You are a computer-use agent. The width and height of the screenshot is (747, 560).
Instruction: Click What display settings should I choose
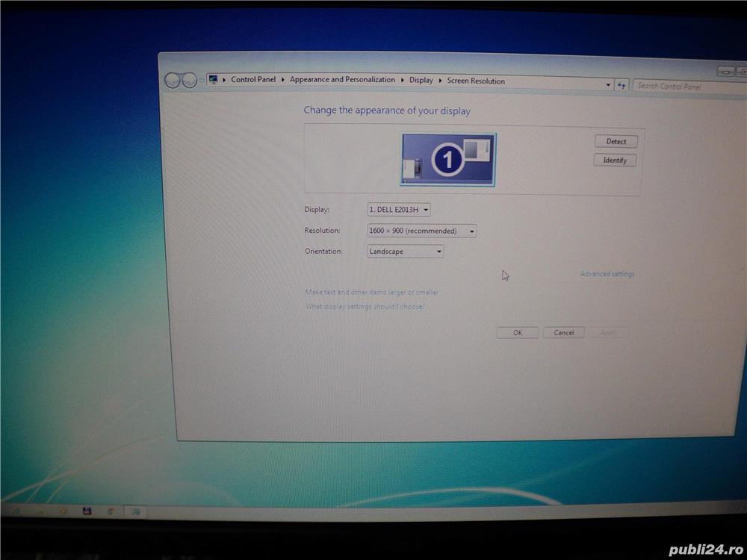click(x=365, y=307)
